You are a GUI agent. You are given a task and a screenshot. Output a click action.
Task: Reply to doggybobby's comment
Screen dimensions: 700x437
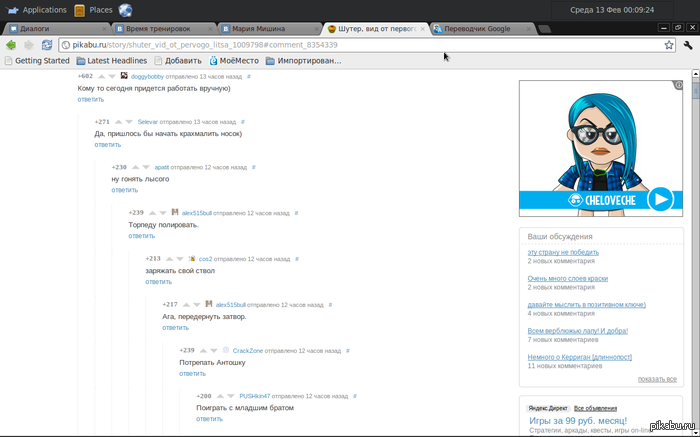click(x=91, y=100)
